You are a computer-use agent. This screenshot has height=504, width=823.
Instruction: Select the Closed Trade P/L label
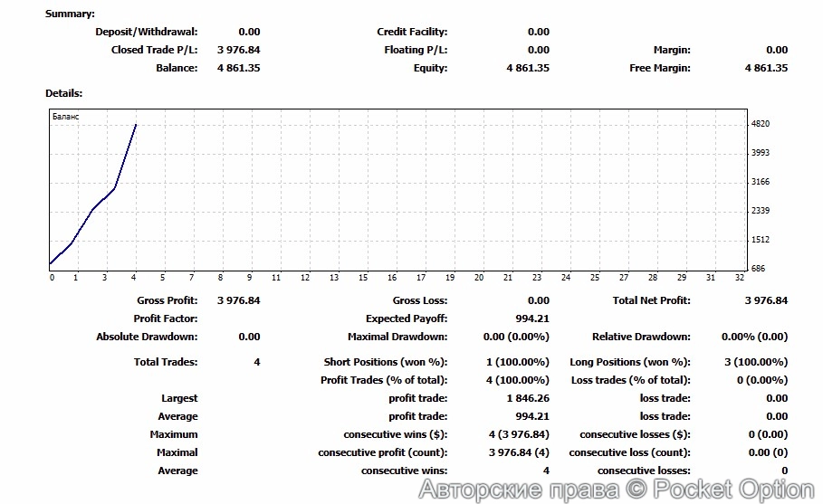point(154,50)
